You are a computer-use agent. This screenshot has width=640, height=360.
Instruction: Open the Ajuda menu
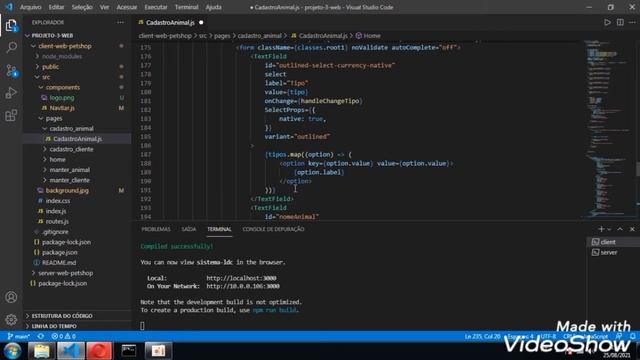213,7
